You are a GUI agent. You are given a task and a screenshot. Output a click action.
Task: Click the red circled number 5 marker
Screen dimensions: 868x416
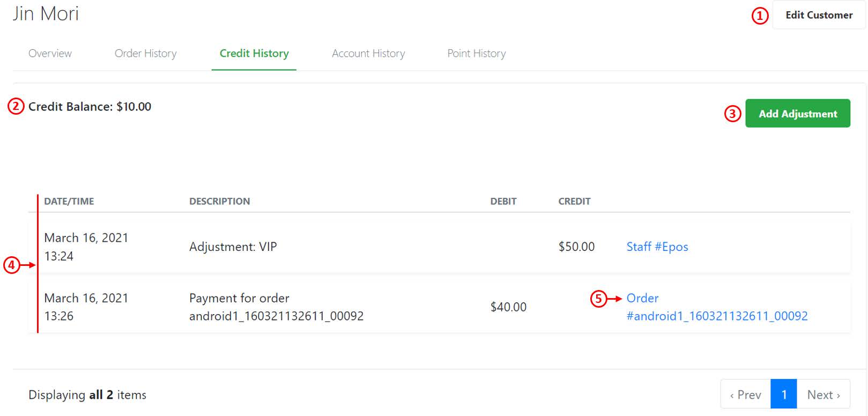[598, 299]
